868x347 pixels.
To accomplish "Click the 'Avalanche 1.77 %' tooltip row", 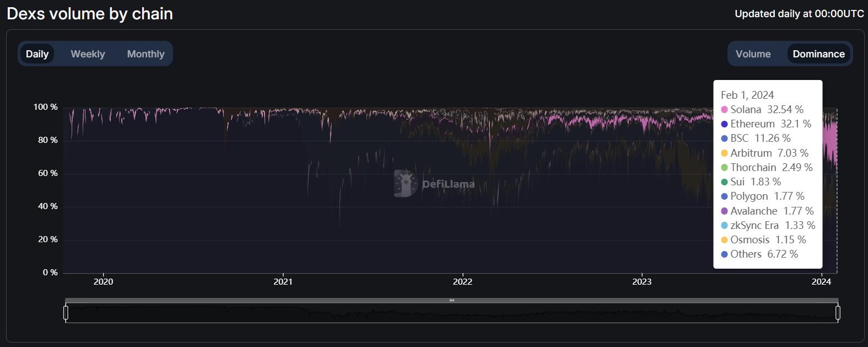I will (x=767, y=211).
